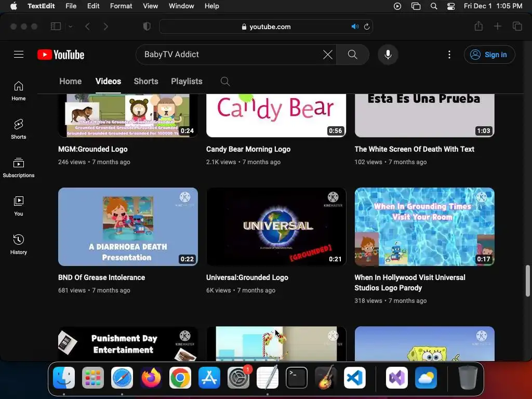Open the Now Playing menu bar icon

tap(397, 6)
